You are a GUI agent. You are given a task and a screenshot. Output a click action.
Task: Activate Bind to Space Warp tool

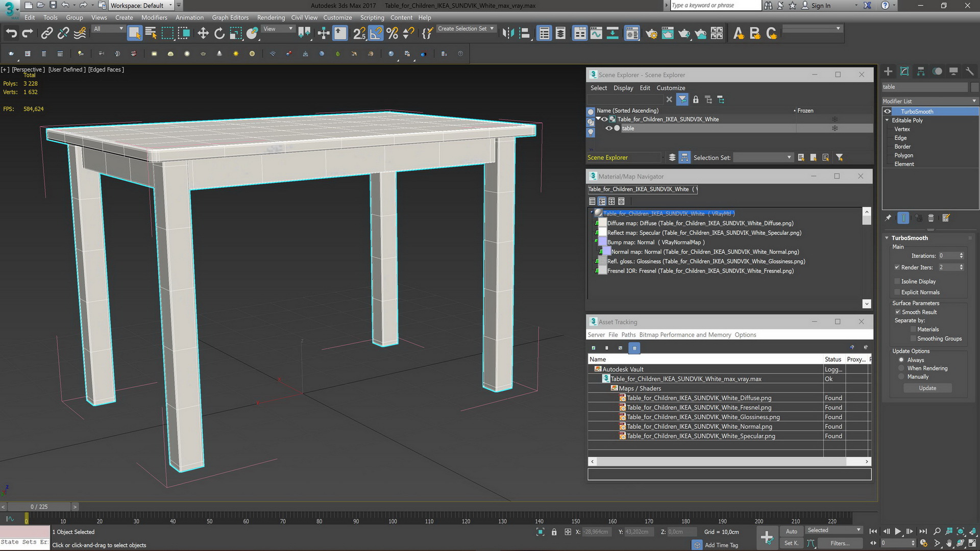(80, 34)
